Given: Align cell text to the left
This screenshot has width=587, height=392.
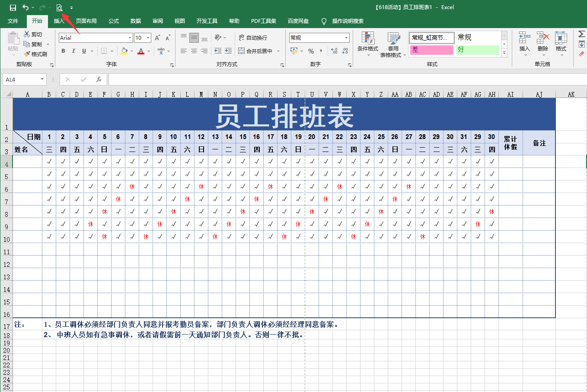Looking at the screenshot, I should (184, 51).
